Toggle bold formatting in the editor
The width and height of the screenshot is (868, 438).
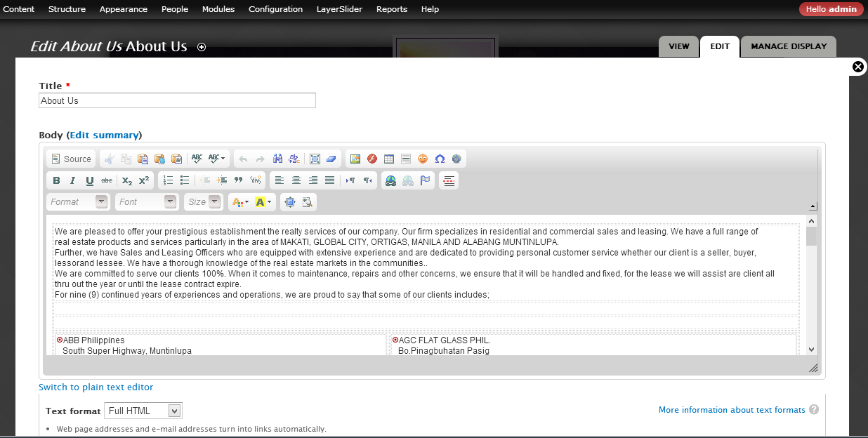tap(56, 180)
